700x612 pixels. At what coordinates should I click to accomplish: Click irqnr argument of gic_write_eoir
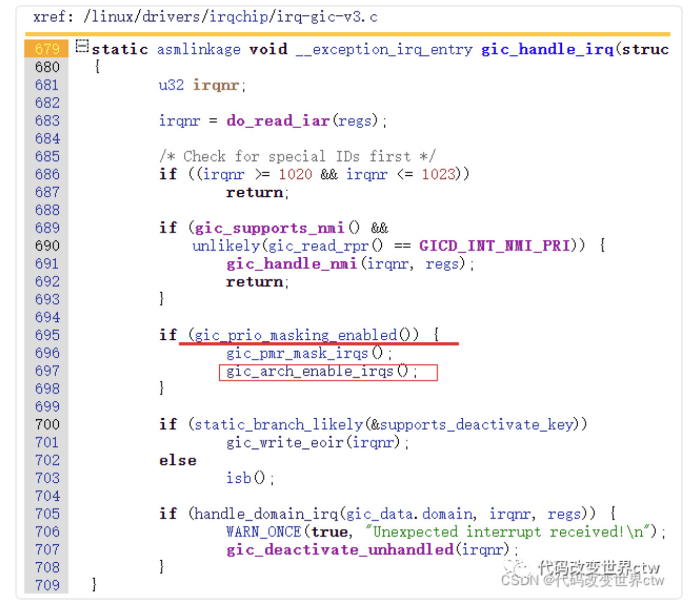(x=373, y=442)
